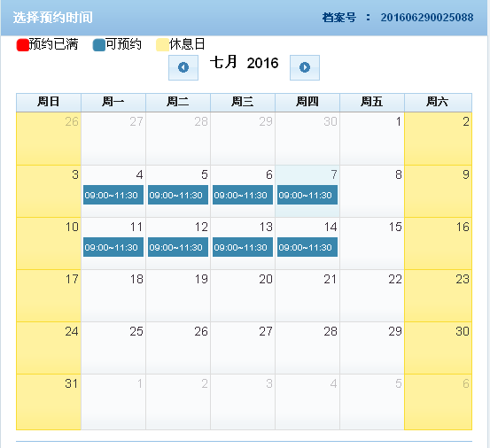Click the yellow 休息日 legend swatch

click(162, 45)
